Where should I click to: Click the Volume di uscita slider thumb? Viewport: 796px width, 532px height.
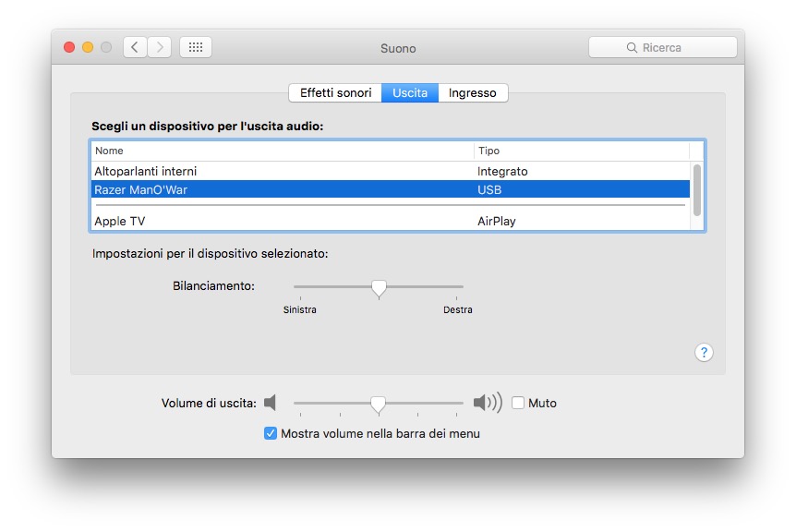[378, 404]
